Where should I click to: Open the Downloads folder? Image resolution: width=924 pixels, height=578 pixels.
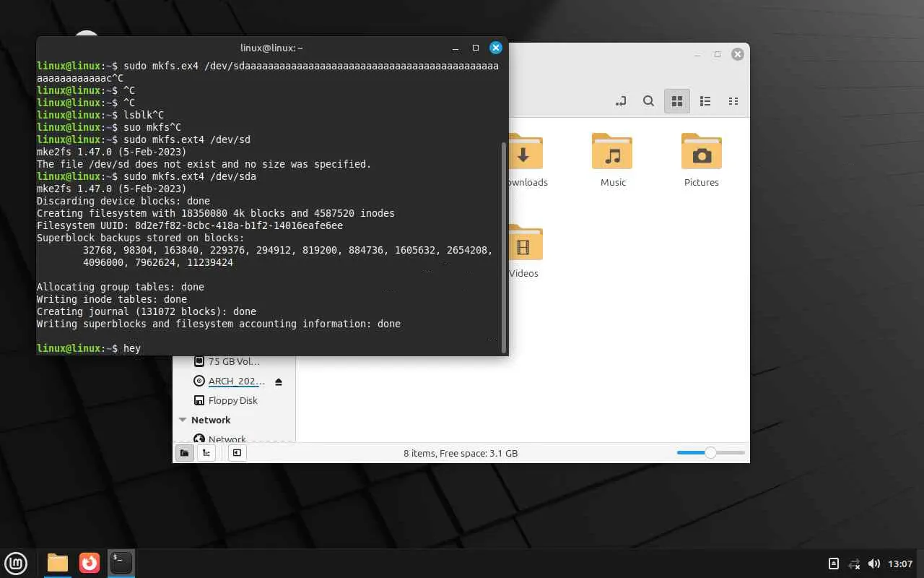(x=526, y=160)
